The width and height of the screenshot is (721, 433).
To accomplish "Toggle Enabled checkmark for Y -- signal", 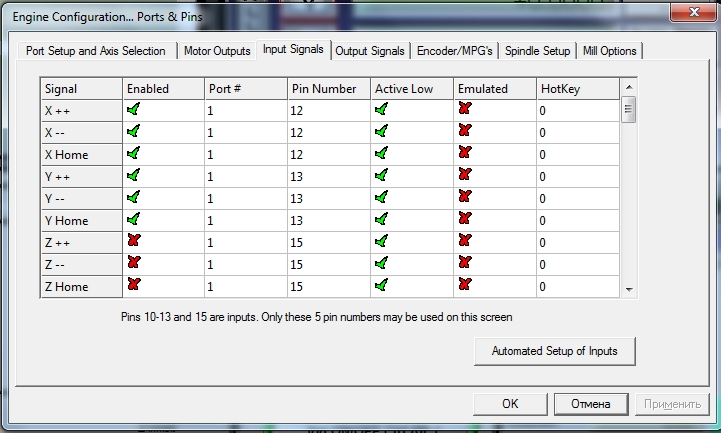I will 133,198.
